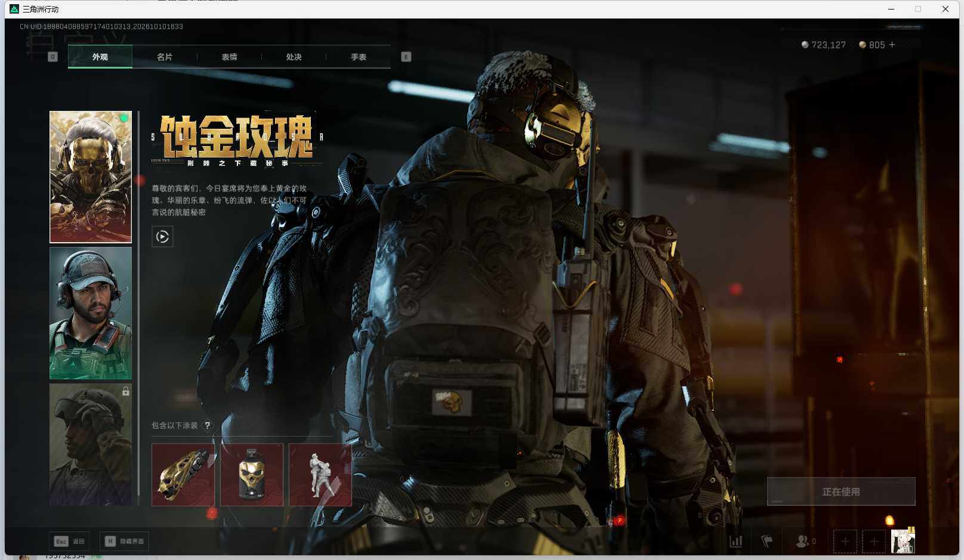View the white figure execution item
964x560 pixels.
(320, 475)
